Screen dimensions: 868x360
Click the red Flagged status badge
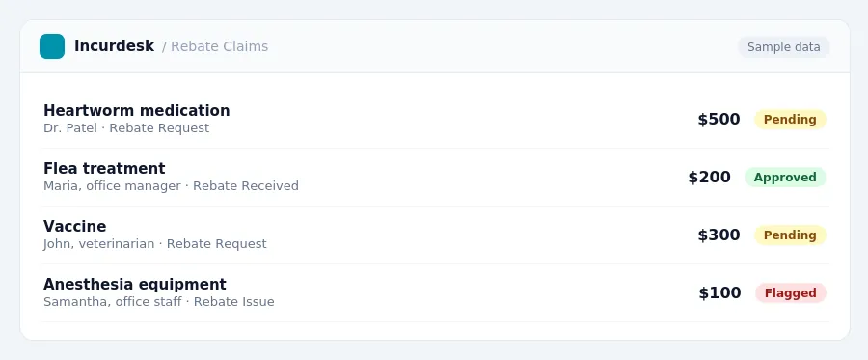791,293
